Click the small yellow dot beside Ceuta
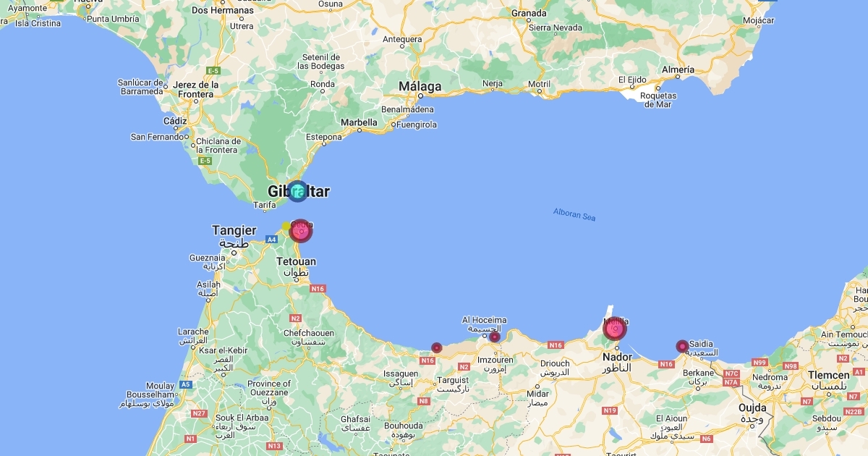The width and height of the screenshot is (868, 456). (x=286, y=226)
